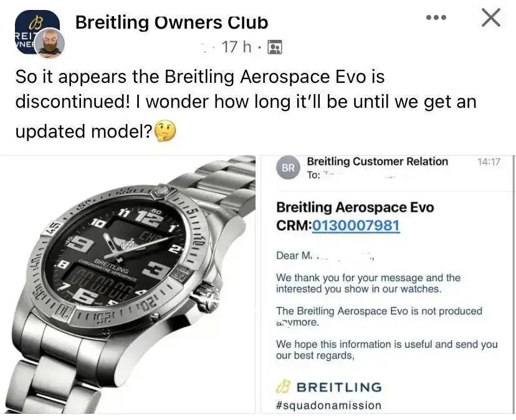Open the three-dot post options menu

click(x=436, y=17)
